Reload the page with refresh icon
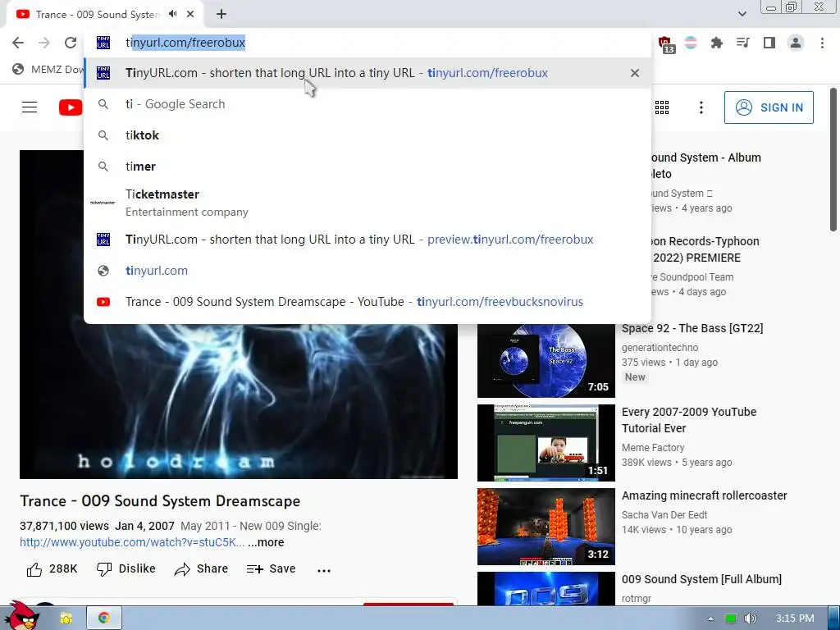The image size is (840, 630). click(71, 43)
